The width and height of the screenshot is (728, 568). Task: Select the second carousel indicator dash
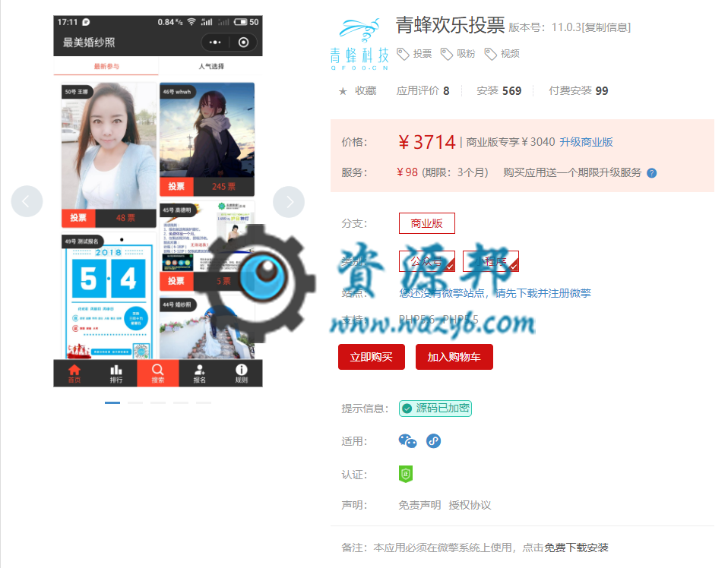tap(135, 402)
